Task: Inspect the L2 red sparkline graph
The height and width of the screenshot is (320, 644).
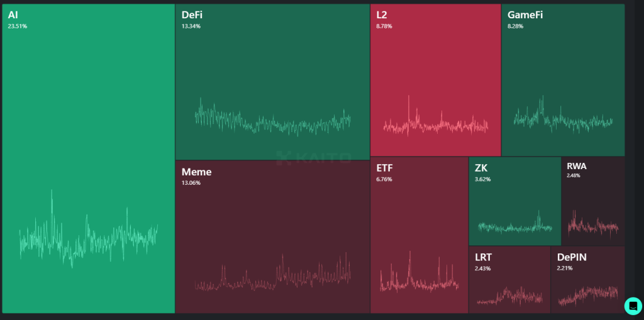Action: (435, 124)
